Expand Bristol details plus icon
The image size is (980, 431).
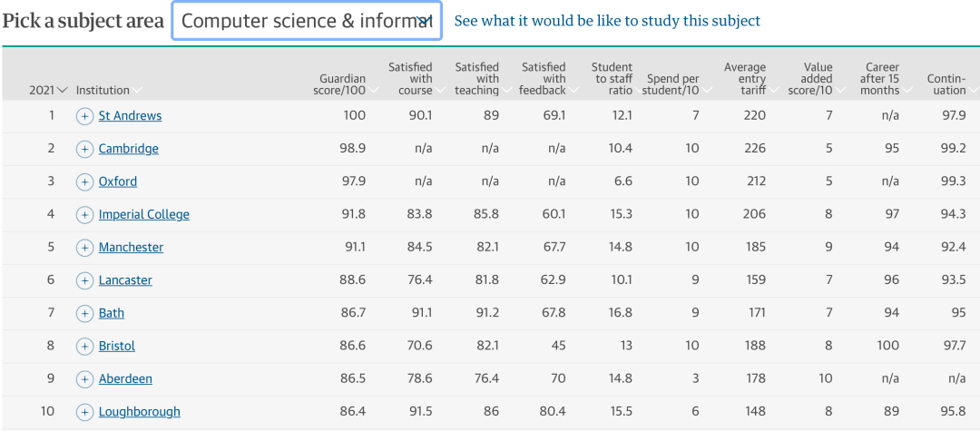84,346
